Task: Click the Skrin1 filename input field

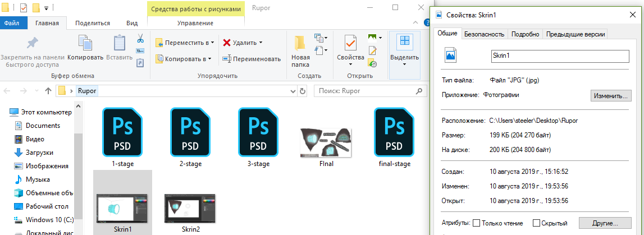Action: click(x=560, y=56)
